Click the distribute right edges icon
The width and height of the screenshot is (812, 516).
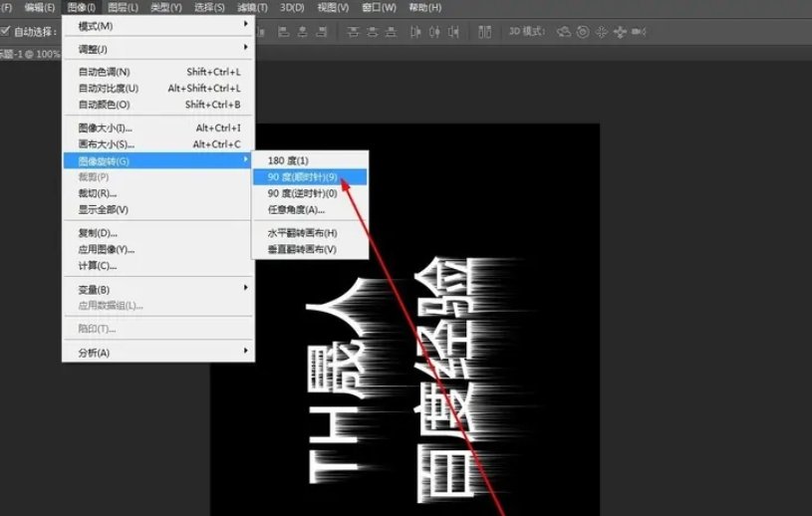click(453, 32)
